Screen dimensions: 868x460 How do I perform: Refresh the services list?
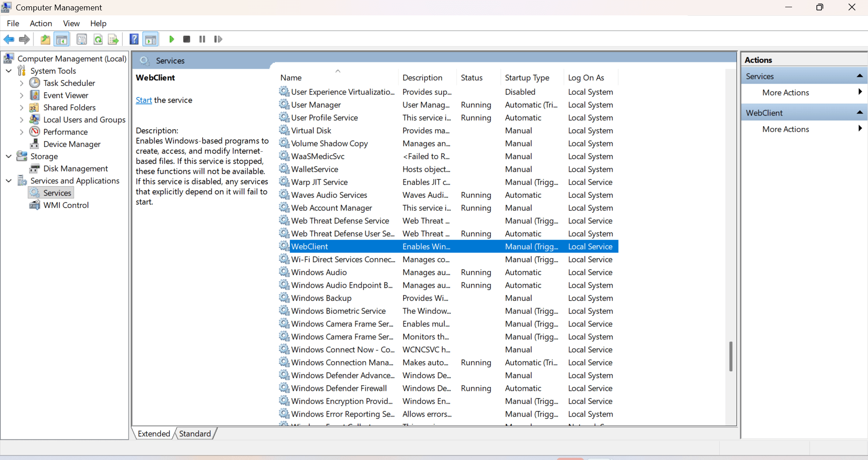click(98, 39)
